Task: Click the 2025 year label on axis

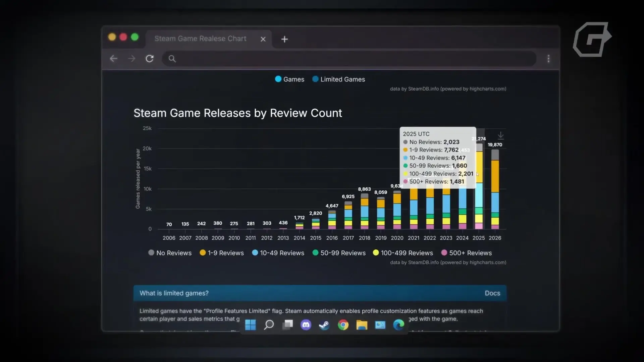Action: 479,238
